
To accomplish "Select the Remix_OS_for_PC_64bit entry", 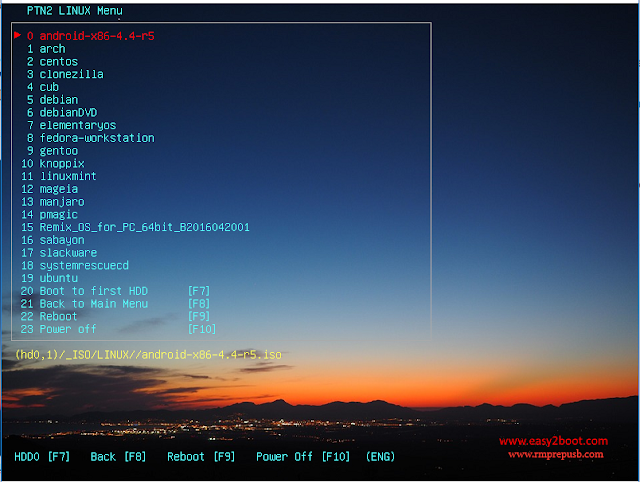I will point(135,227).
